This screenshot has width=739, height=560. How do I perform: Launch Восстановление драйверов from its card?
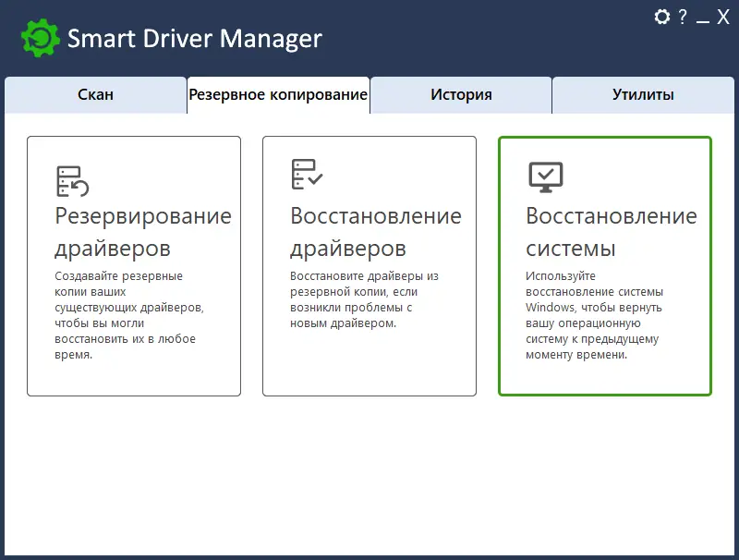pos(369,265)
